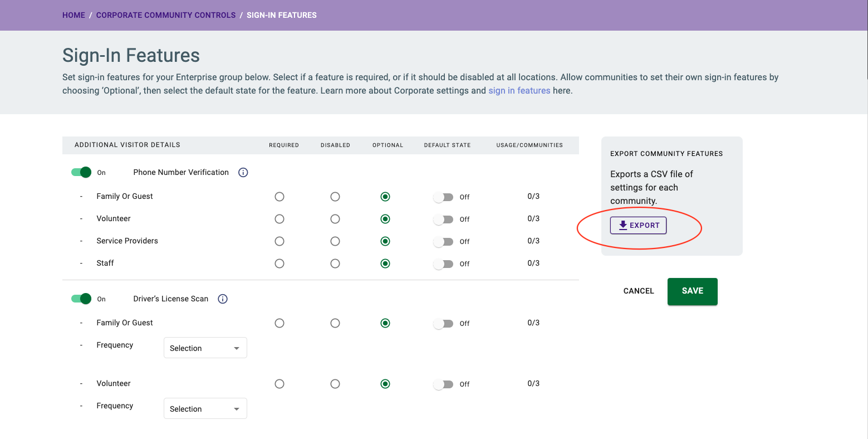Cancel your changes
This screenshot has height=439, width=868.
638,291
